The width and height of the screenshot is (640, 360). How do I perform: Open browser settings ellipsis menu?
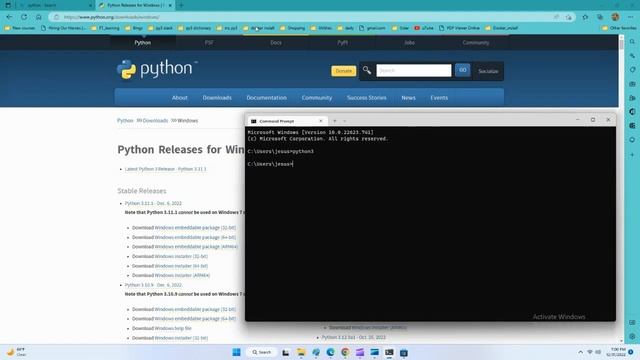(x=631, y=17)
